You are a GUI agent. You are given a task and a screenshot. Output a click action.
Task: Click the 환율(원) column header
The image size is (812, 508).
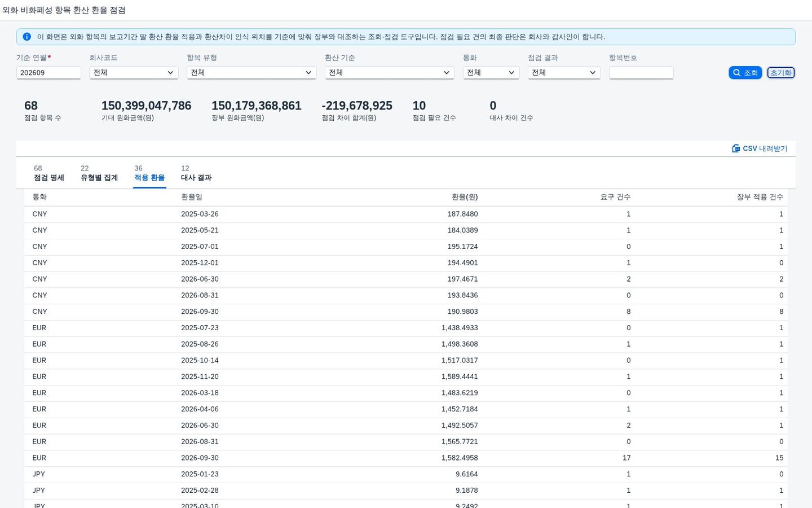[465, 197]
